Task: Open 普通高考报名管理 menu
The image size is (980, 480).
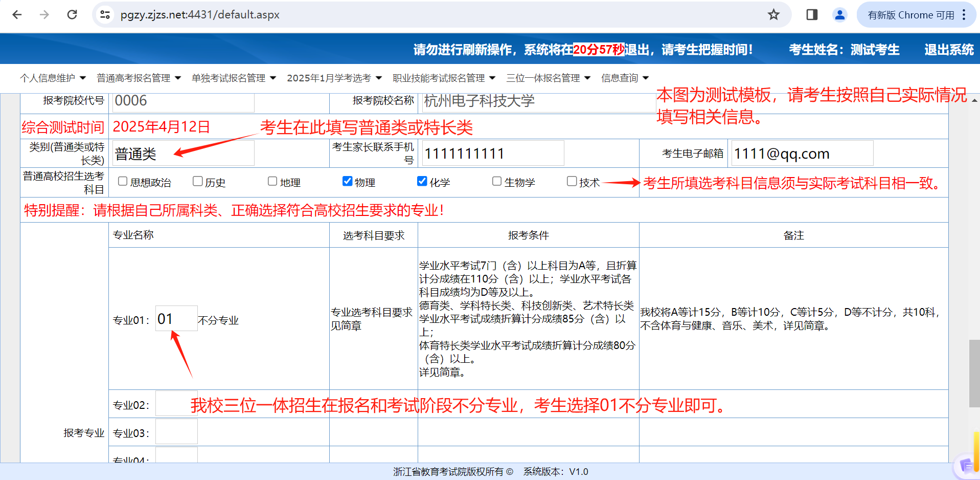Action: click(139, 78)
